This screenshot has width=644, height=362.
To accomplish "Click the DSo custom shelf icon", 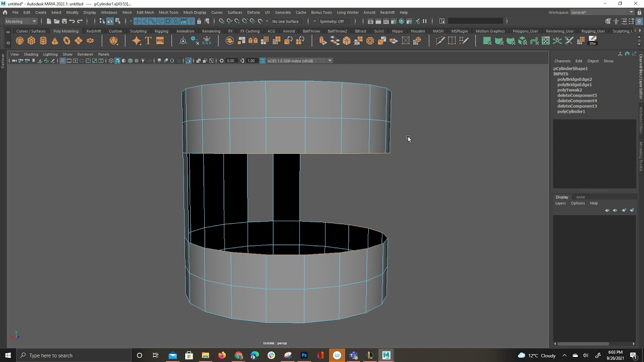I will click(593, 41).
